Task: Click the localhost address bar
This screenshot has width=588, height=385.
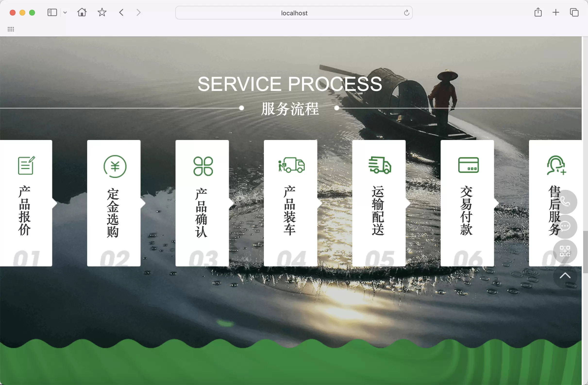Action: click(x=294, y=13)
